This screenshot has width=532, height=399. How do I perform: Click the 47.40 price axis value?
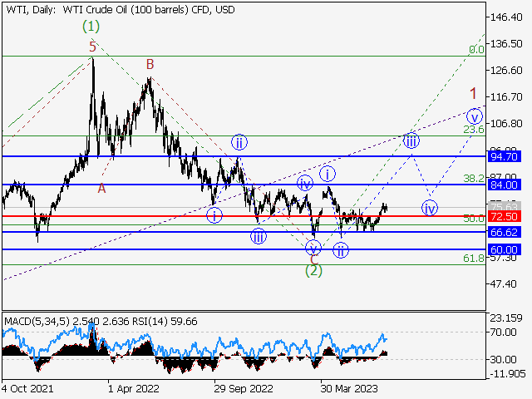point(503,283)
